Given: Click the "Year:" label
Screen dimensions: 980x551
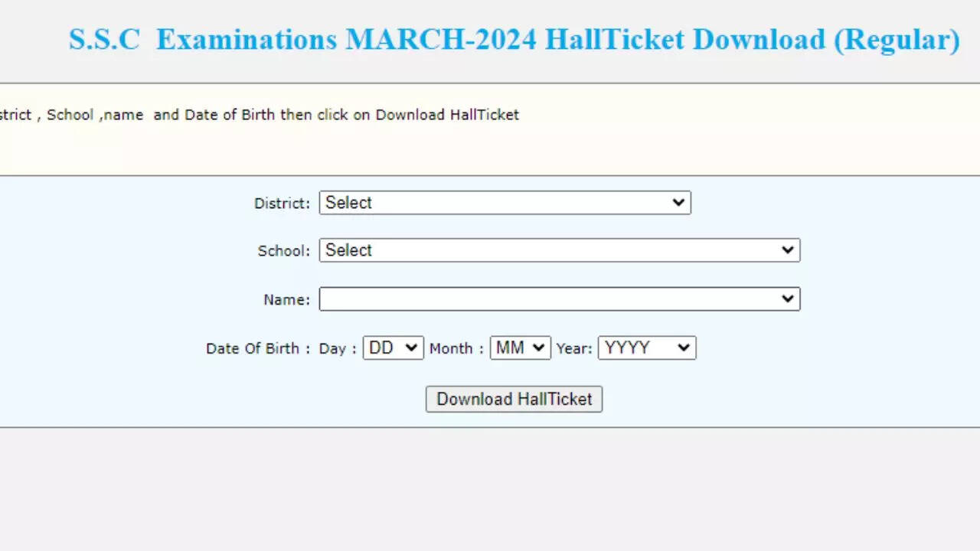Looking at the screenshot, I should pyautogui.click(x=574, y=349).
